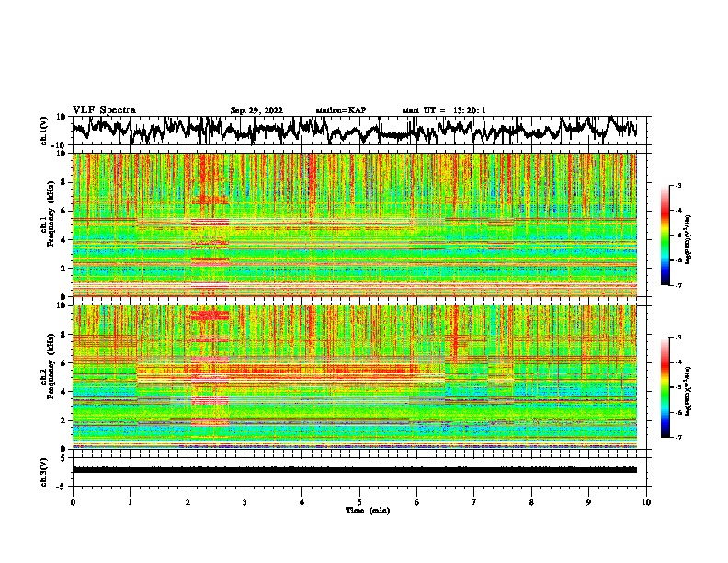Click the ch.1(V) waveform axis label
Viewport: 728px width, 563px height.
(x=44, y=131)
